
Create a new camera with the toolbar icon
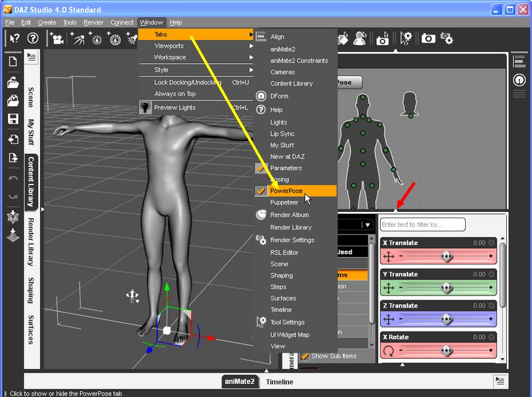tap(57, 38)
